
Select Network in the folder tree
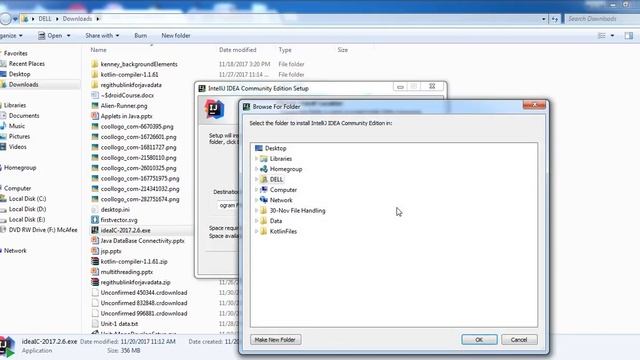pos(281,200)
